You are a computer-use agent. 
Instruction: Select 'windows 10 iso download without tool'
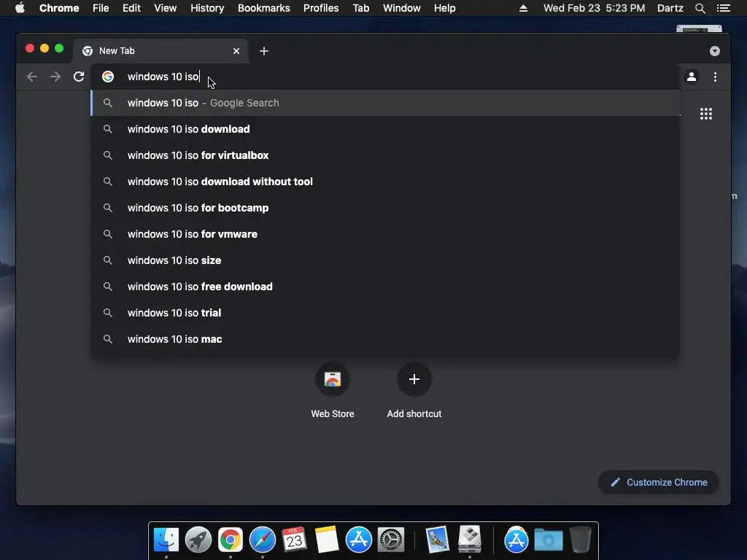tap(385, 182)
